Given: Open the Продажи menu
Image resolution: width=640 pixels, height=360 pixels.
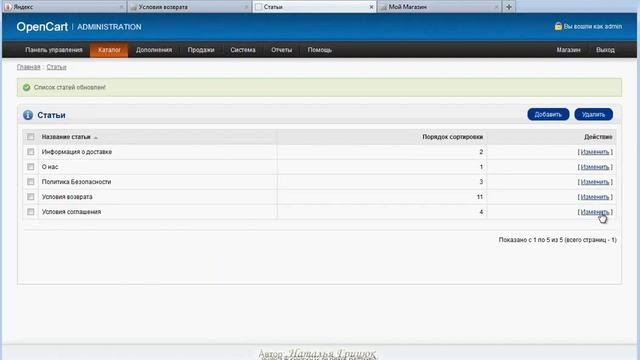Looking at the screenshot, I should pos(201,50).
